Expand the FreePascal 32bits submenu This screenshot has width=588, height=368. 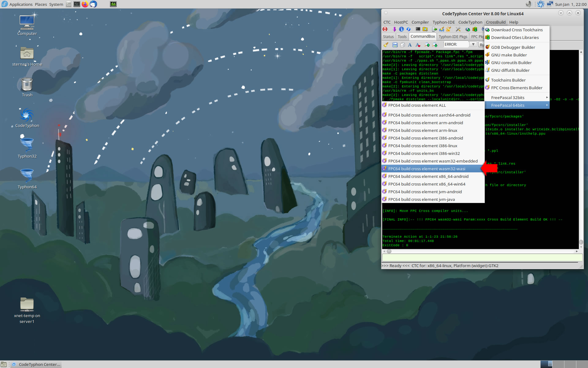pos(517,98)
